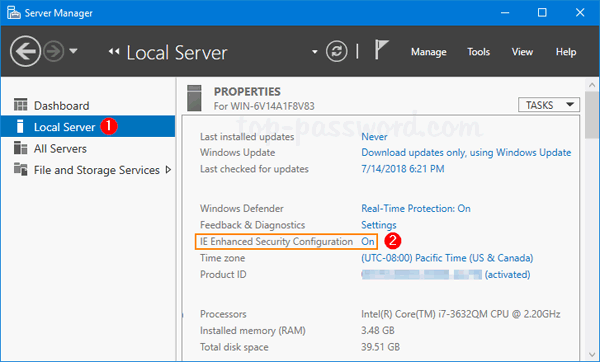600x362 pixels.
Task: Open the Real-Time Protection: On setting
Action: (416, 209)
